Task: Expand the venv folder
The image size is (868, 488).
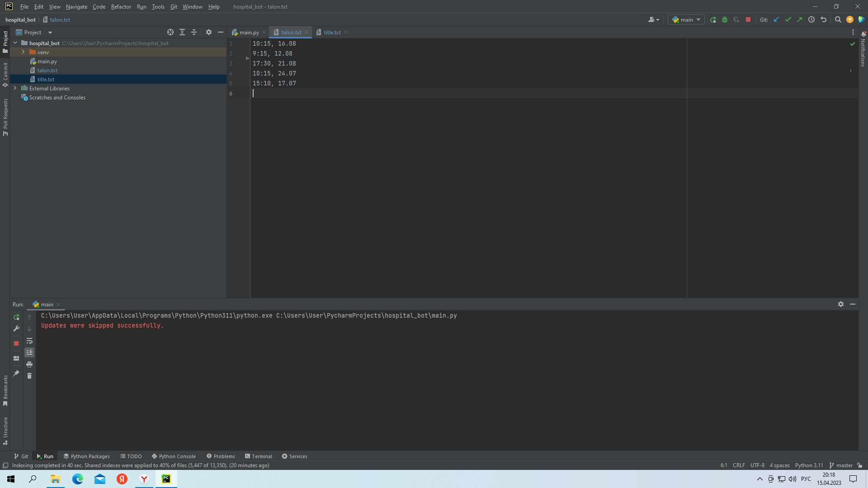Action: [23, 52]
